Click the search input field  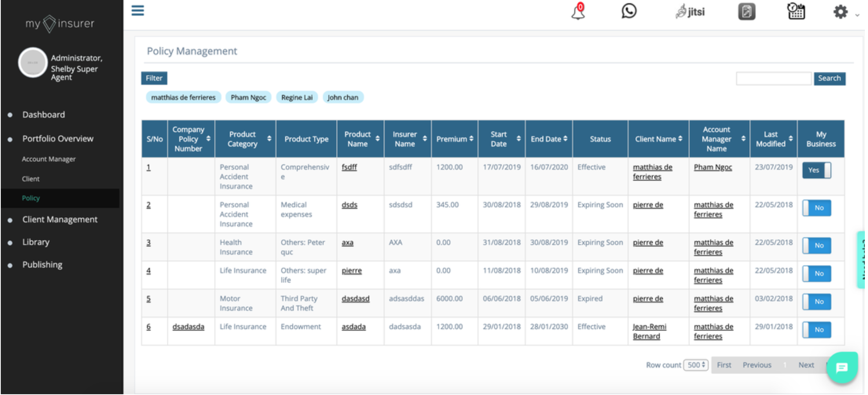pyautogui.click(x=773, y=79)
